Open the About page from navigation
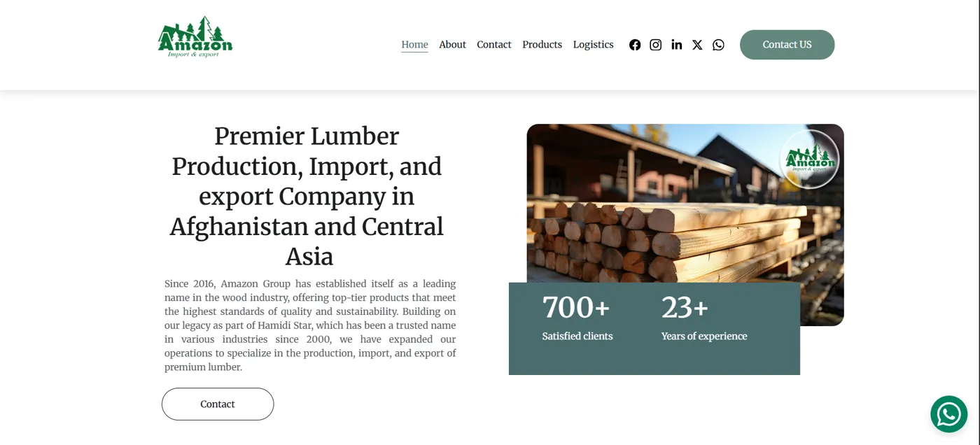Viewport: 980px width, 445px height. [x=452, y=45]
